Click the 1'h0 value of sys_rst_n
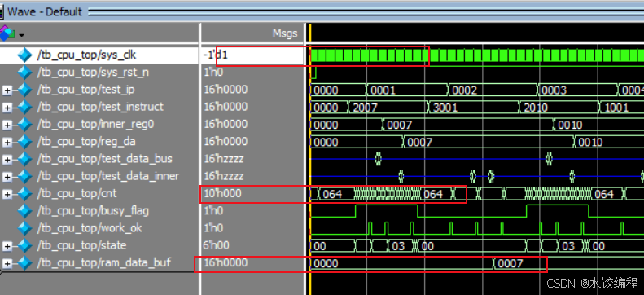The width and height of the screenshot is (644, 295). tap(212, 73)
